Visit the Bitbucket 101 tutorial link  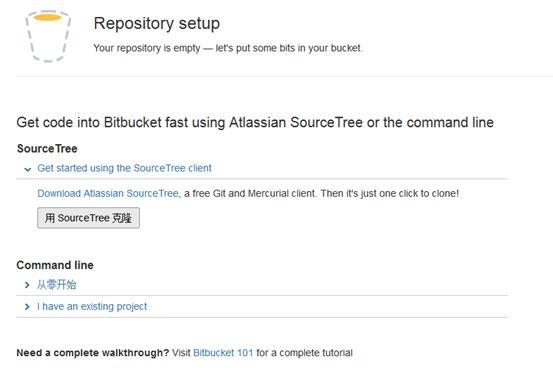[223, 353]
